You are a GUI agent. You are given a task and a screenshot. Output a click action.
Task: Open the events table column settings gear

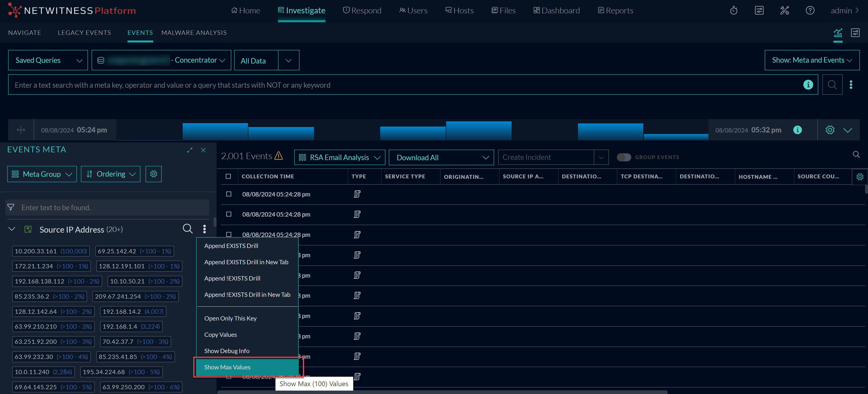click(x=860, y=177)
